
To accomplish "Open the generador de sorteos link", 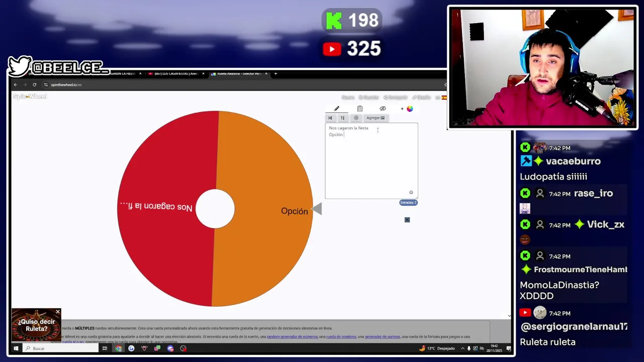I will pos(382,337).
